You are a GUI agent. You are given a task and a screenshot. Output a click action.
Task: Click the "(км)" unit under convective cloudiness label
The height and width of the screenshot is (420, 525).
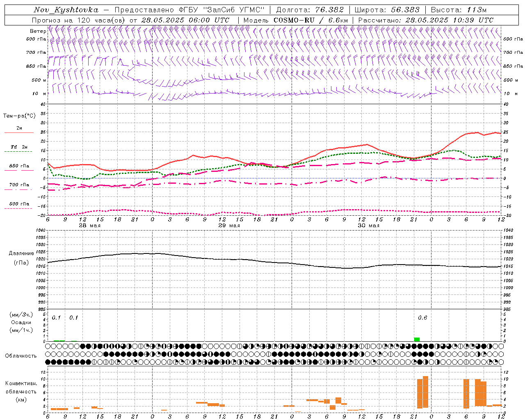pos(21,399)
